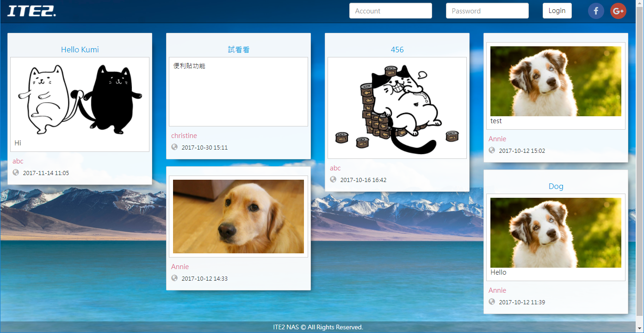Open the dog photo captioned Hello
Screen dimensions: 644x333
(556, 232)
